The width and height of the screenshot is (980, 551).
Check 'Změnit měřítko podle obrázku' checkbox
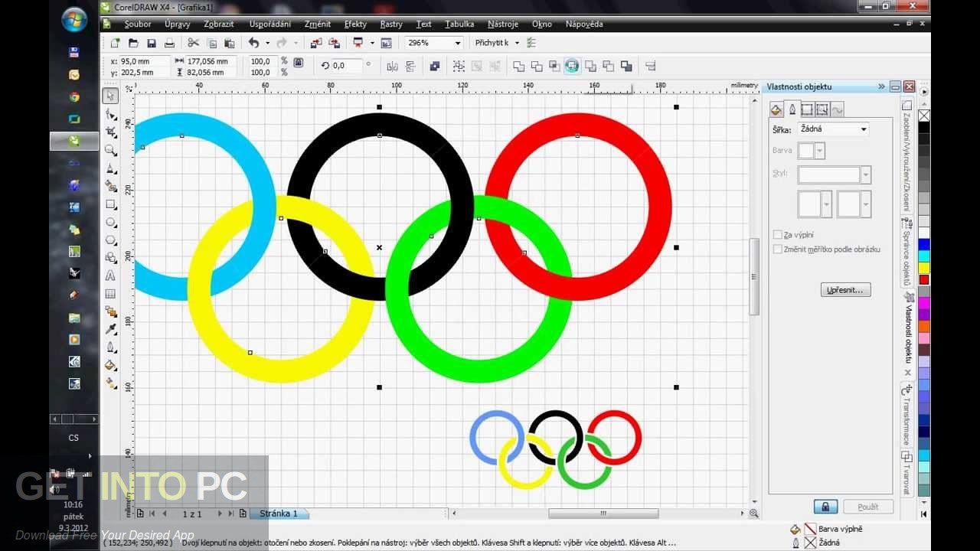point(778,249)
